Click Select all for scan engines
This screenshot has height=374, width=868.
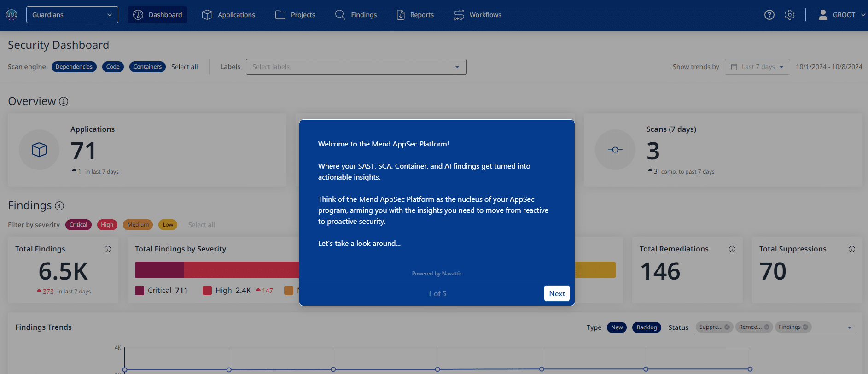185,67
